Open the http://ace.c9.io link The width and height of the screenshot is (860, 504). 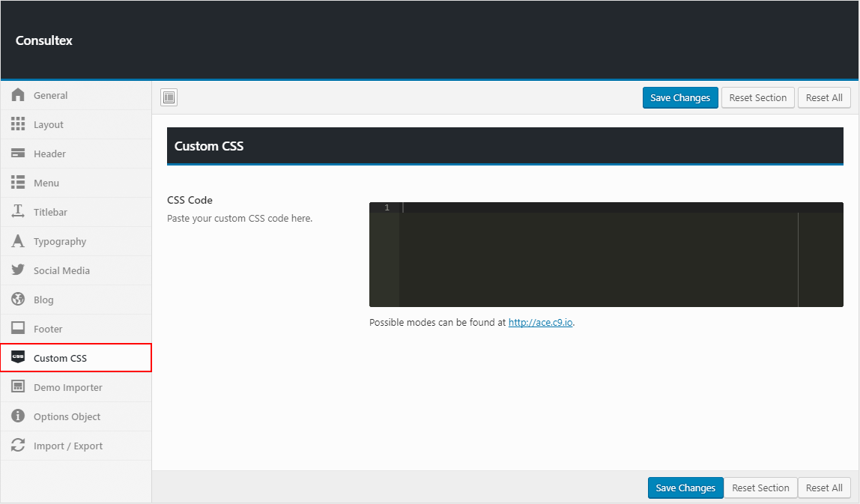coord(540,323)
